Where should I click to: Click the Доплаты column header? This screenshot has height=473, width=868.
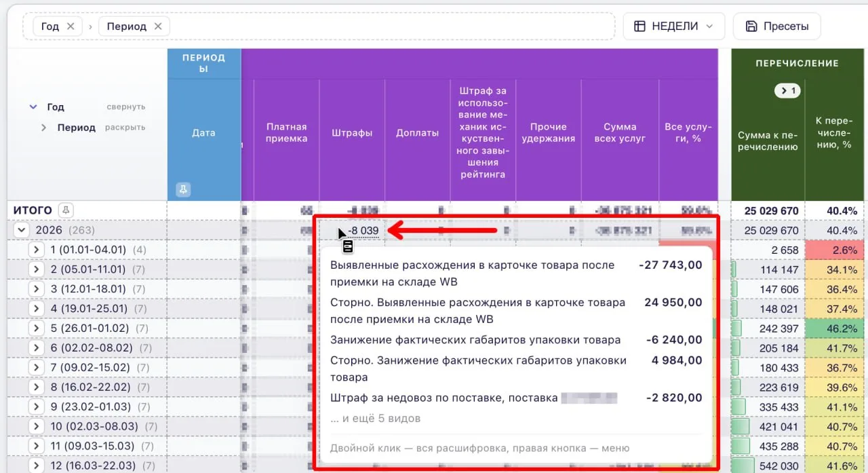point(417,133)
